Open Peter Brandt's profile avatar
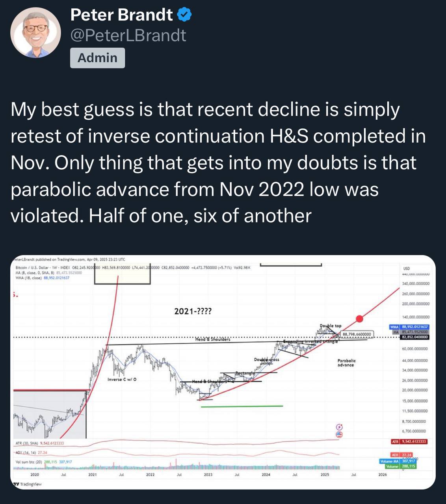The height and width of the screenshot is (504, 446). click(35, 32)
